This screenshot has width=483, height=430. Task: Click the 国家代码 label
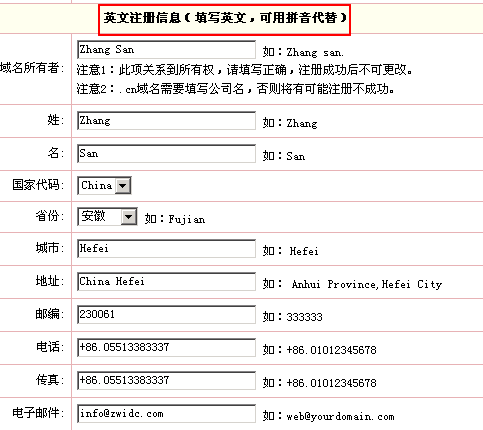[38, 185]
